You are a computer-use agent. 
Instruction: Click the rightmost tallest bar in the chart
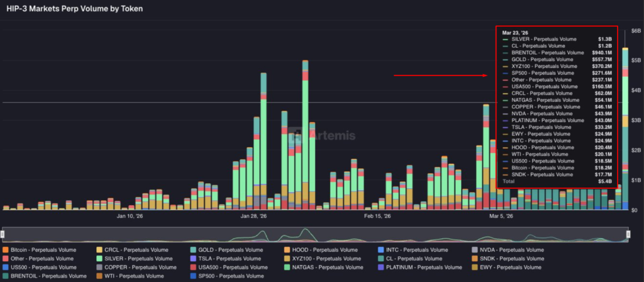(x=625, y=126)
